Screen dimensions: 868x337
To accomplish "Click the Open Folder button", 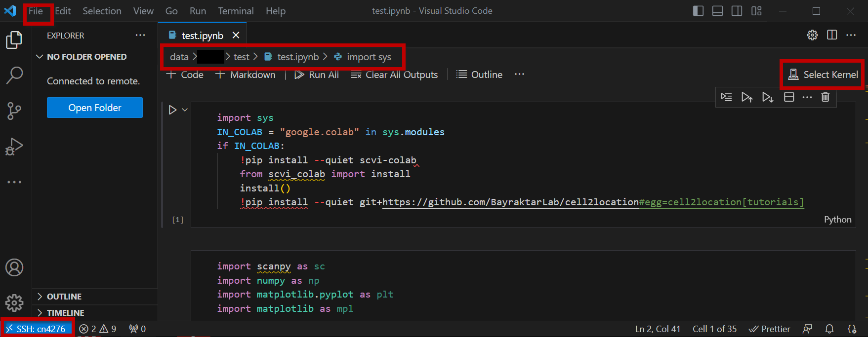I will pyautogui.click(x=95, y=108).
